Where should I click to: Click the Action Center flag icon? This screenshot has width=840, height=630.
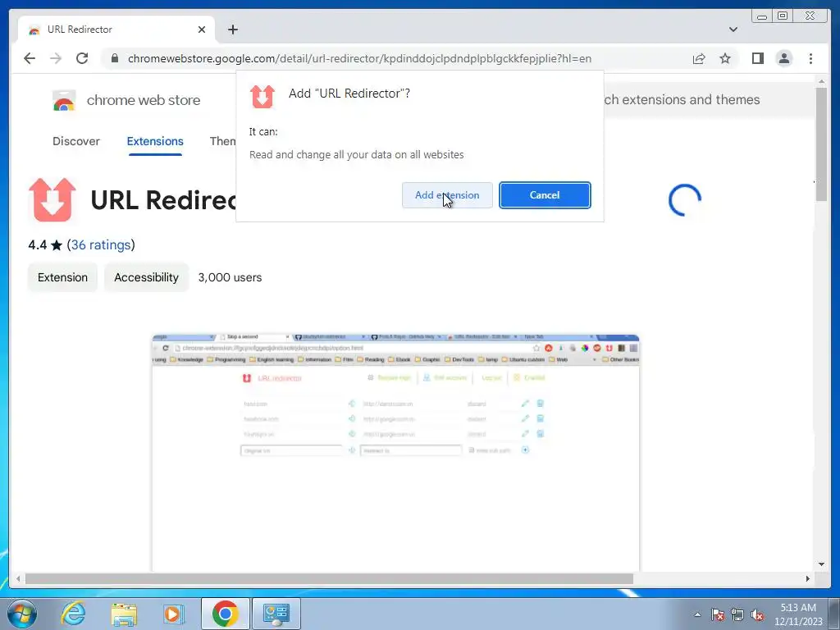click(718, 614)
